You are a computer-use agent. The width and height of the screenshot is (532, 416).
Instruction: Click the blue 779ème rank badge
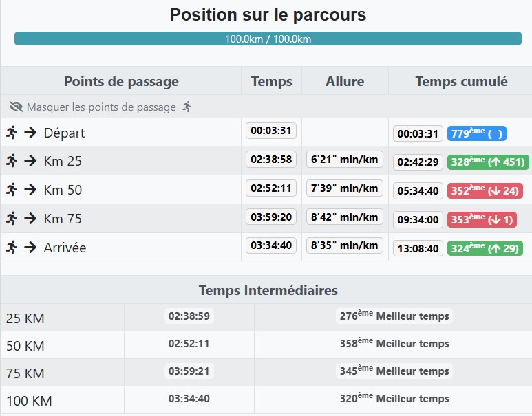[x=477, y=133]
